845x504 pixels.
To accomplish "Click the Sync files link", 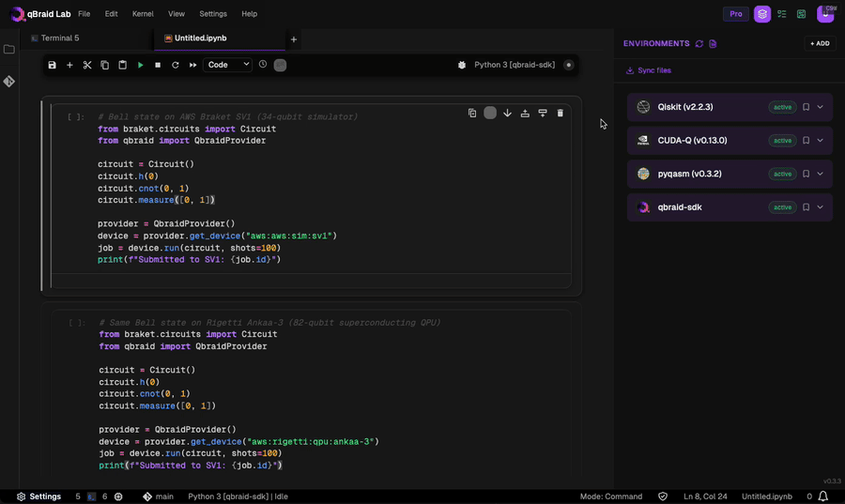I will point(648,70).
